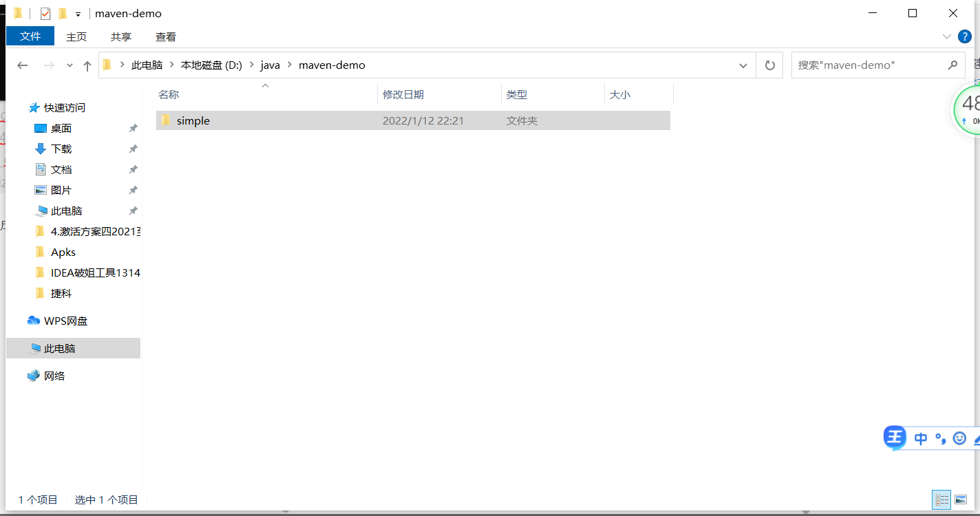980x516 pixels.
Task: Click the 文件夹 type cell
Action: 522,120
